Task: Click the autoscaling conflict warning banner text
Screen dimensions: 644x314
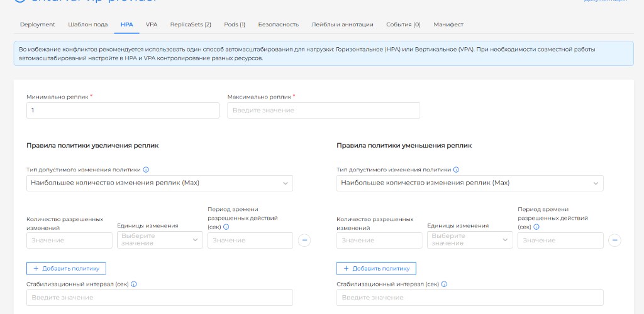Action: (307, 54)
